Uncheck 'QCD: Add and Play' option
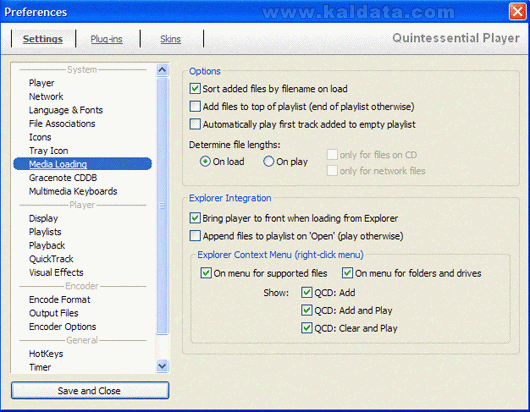The height and width of the screenshot is (412, 530). coord(307,310)
